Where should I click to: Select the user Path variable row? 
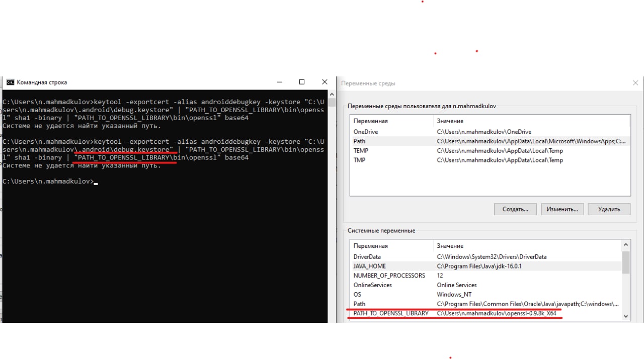point(490,141)
